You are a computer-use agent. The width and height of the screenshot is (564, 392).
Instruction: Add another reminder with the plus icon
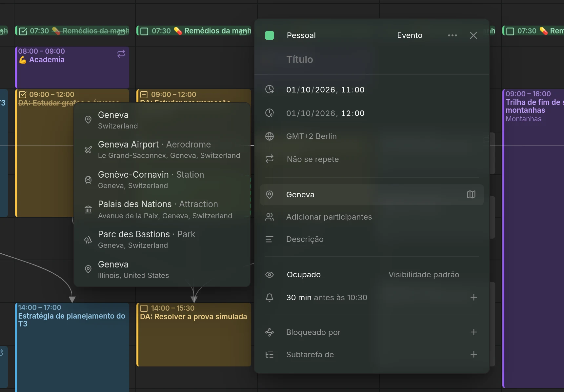tap(473, 297)
